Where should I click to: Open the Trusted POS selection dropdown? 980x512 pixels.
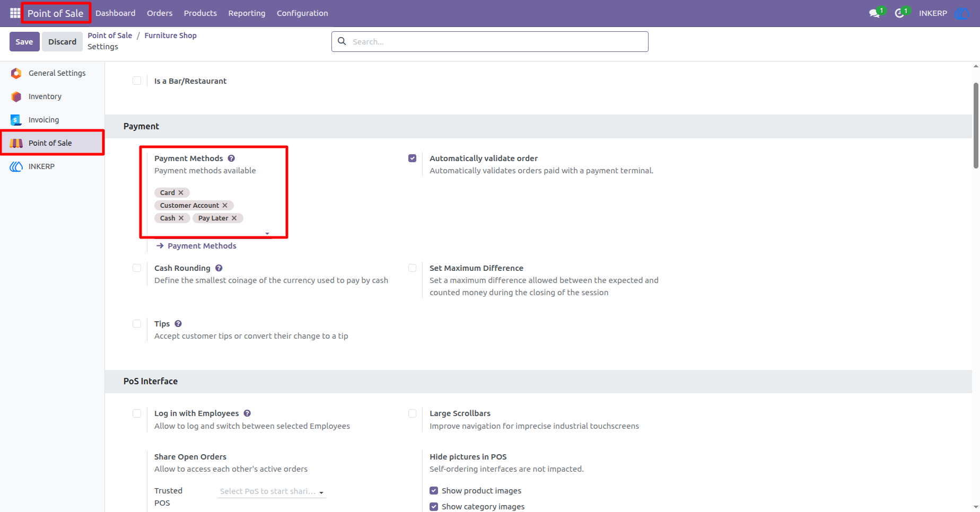(x=272, y=491)
